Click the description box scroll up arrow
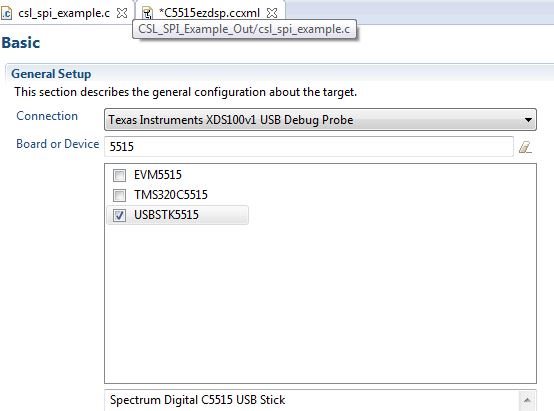This screenshot has width=554, height=411. [527, 400]
